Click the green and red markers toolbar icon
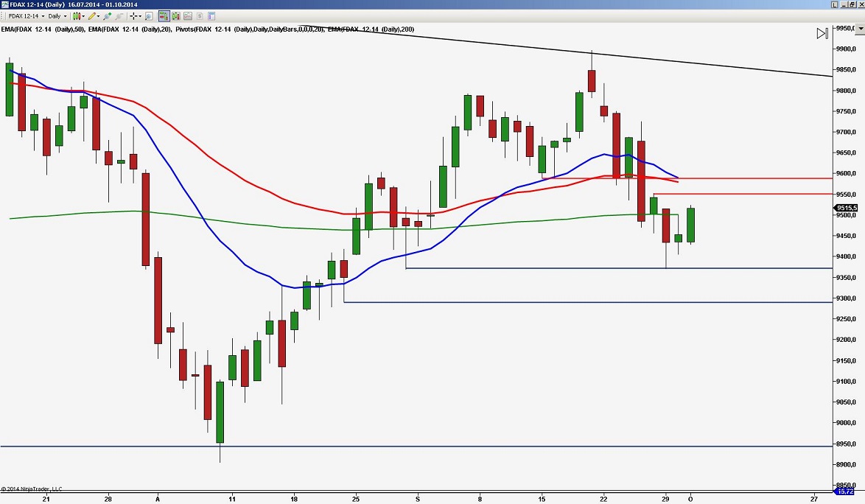The image size is (865, 504). tap(176, 15)
